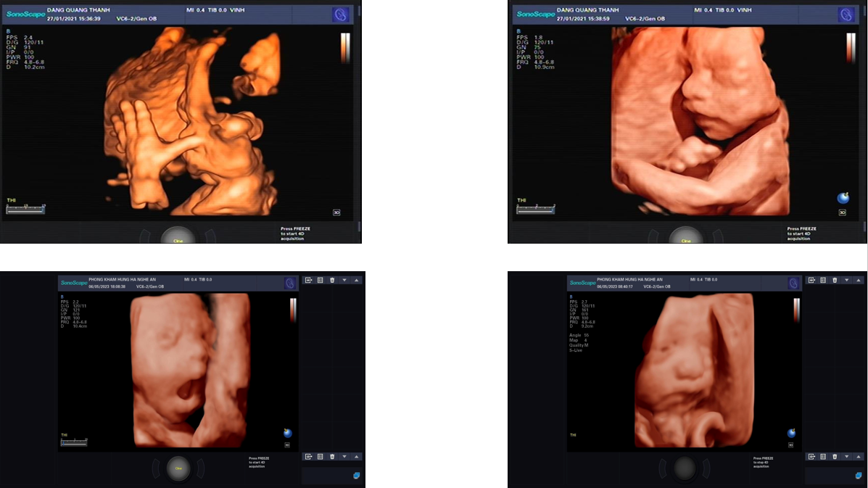Toggle the 3D indicator in the top-right scan
This screenshot has height=488, width=868.
pyautogui.click(x=842, y=212)
